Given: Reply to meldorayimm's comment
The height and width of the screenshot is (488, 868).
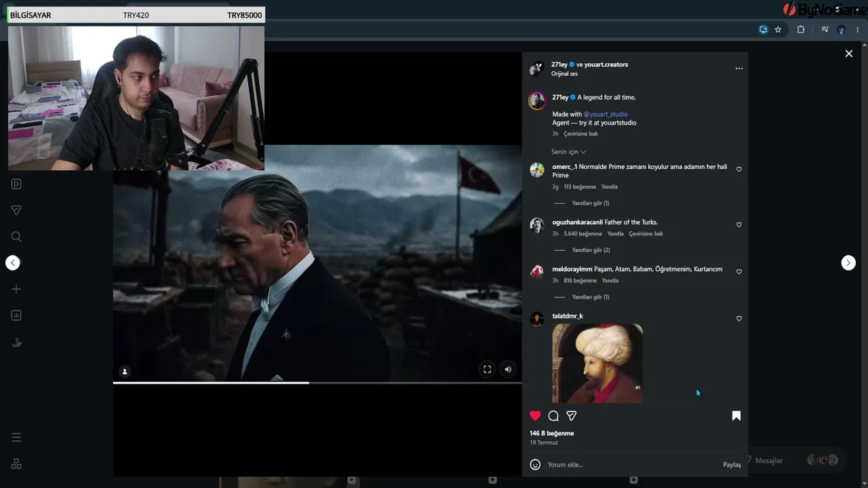Looking at the screenshot, I should point(610,281).
